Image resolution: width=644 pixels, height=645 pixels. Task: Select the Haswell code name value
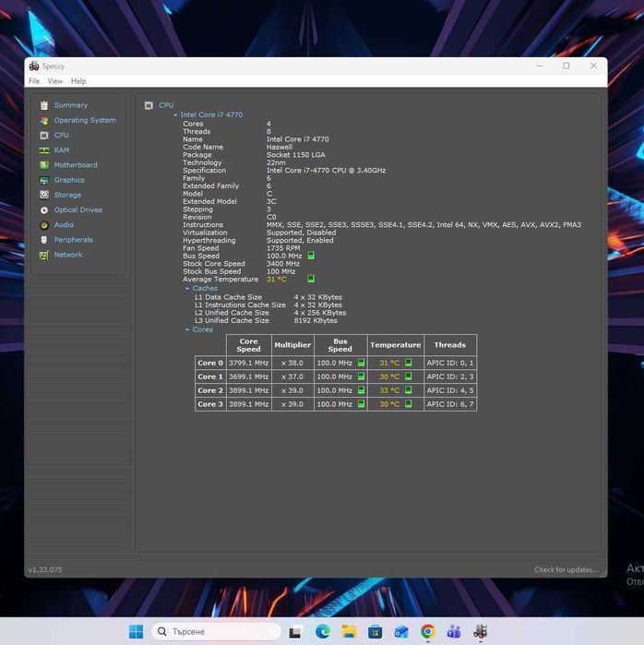click(280, 147)
